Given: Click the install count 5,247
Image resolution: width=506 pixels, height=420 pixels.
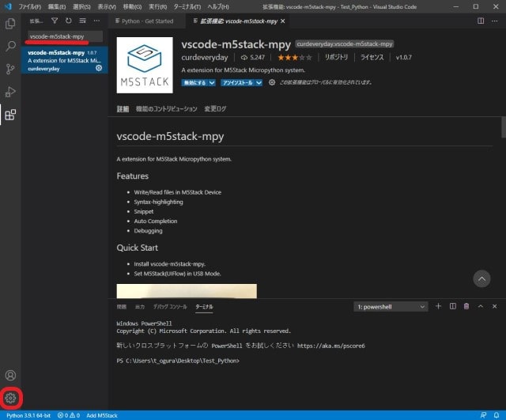Looking at the screenshot, I should tap(253, 57).
